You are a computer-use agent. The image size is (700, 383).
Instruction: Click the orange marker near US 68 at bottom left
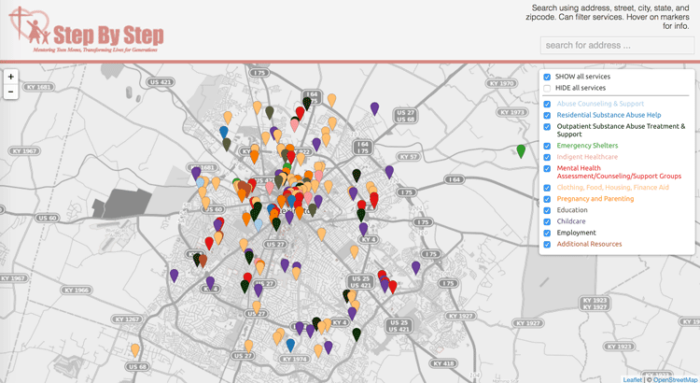(135, 350)
